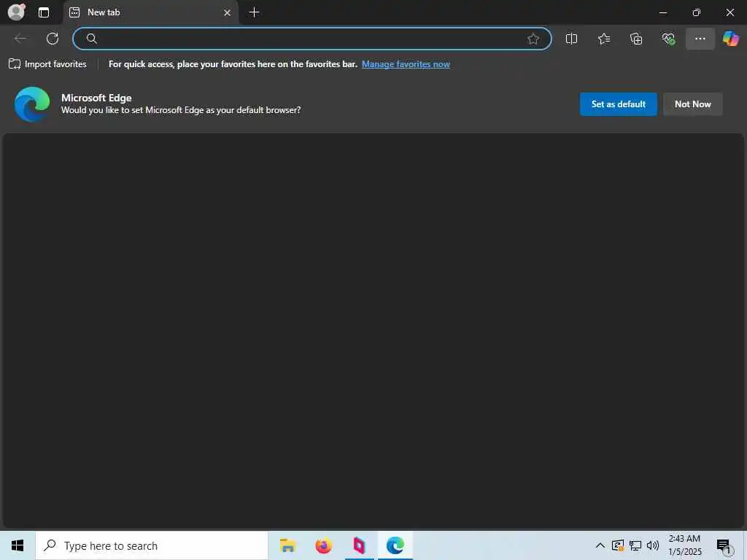Open the tab actions menu icon

click(44, 12)
